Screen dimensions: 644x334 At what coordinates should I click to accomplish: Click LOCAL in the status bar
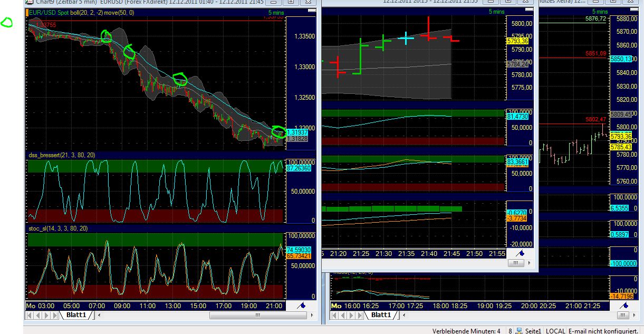click(555, 331)
